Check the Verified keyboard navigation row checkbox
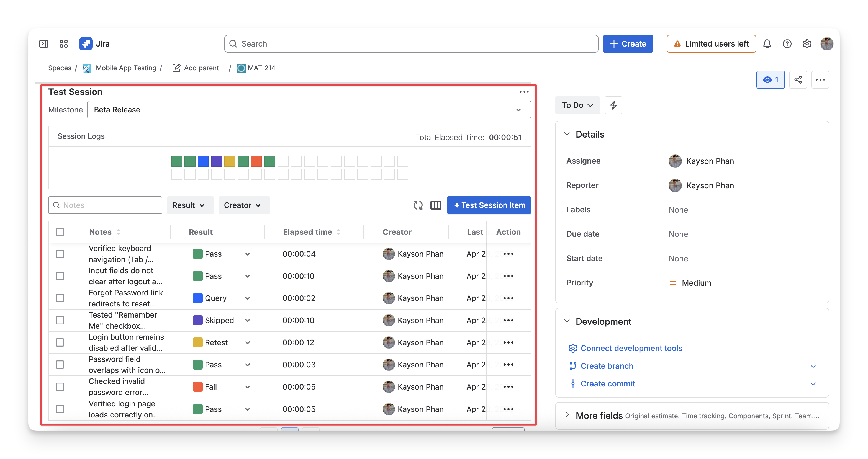Screen dimensions: 868x459 pos(60,254)
